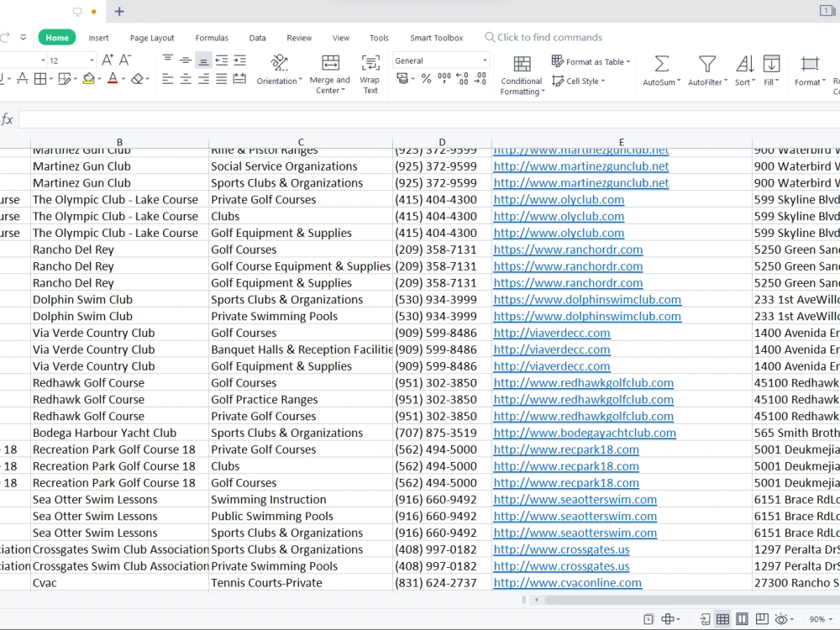This screenshot has height=630, width=840.
Task: Open the www.olyclub.com link in Private Golf Courses row
Action: [559, 200]
